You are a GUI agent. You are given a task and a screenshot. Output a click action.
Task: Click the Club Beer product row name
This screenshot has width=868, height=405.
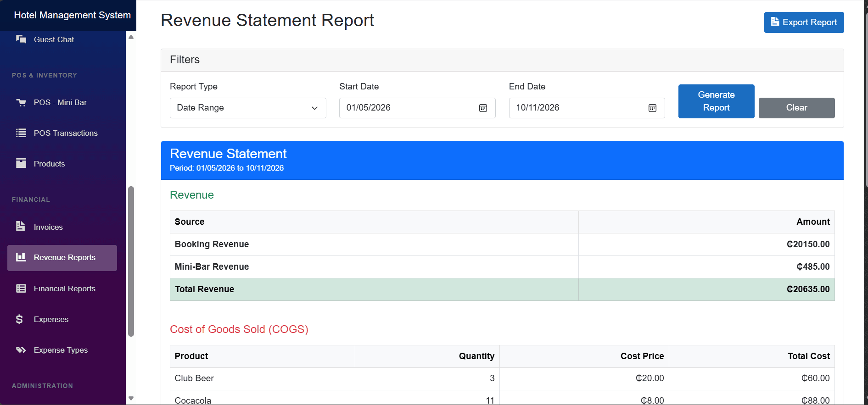click(x=194, y=378)
